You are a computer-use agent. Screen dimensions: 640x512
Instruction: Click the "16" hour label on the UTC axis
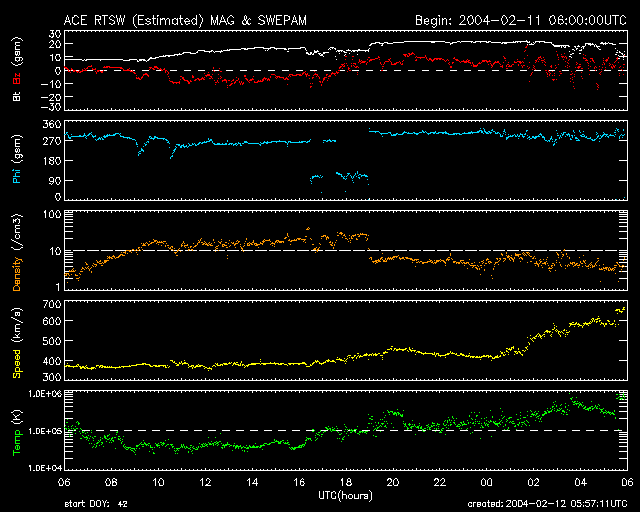[x=299, y=482]
